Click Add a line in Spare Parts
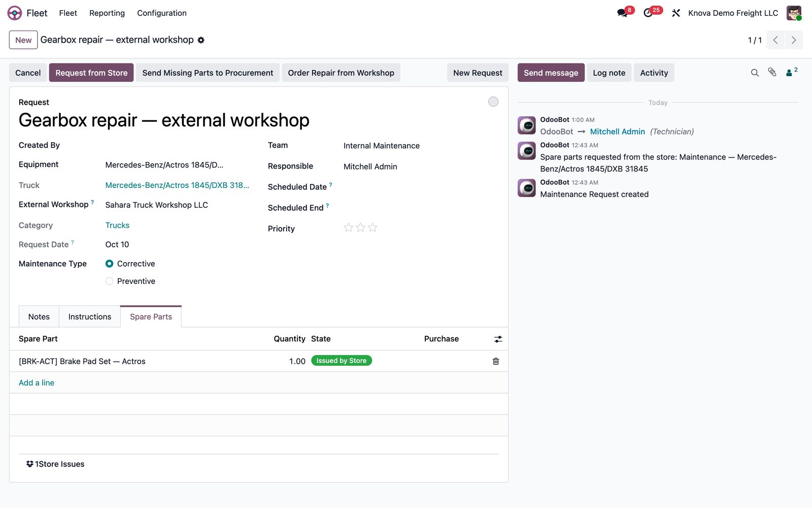The image size is (812, 508). [37, 383]
